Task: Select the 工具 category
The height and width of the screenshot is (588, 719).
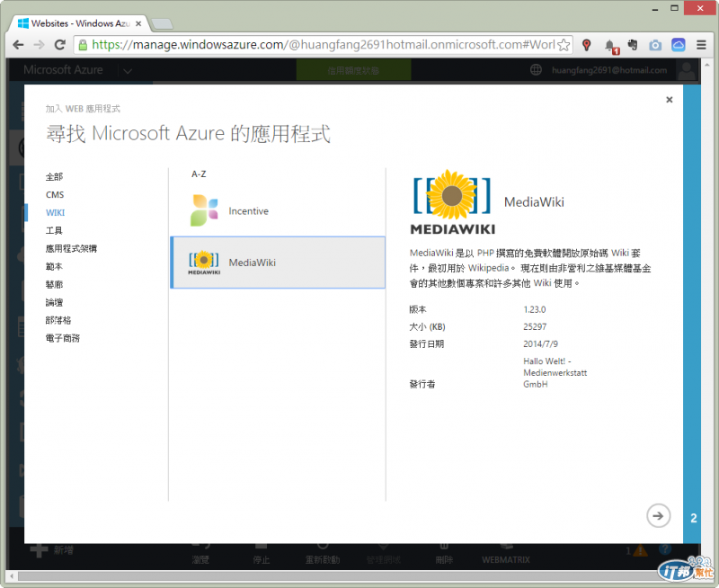Action: click(54, 230)
